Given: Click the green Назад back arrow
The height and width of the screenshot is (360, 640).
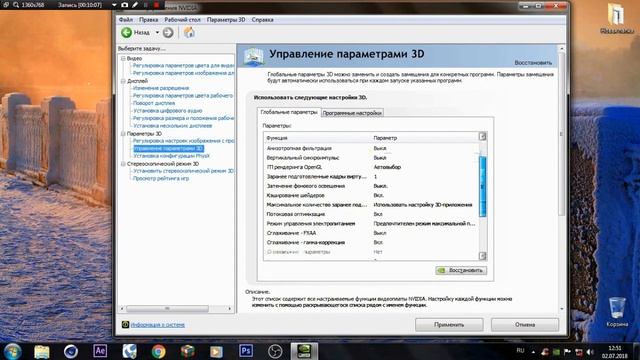Looking at the screenshot, I should click(x=127, y=32).
